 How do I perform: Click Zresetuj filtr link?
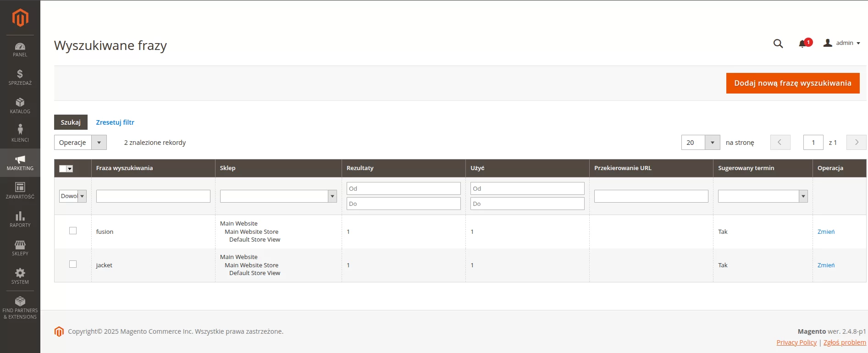pyautogui.click(x=115, y=122)
